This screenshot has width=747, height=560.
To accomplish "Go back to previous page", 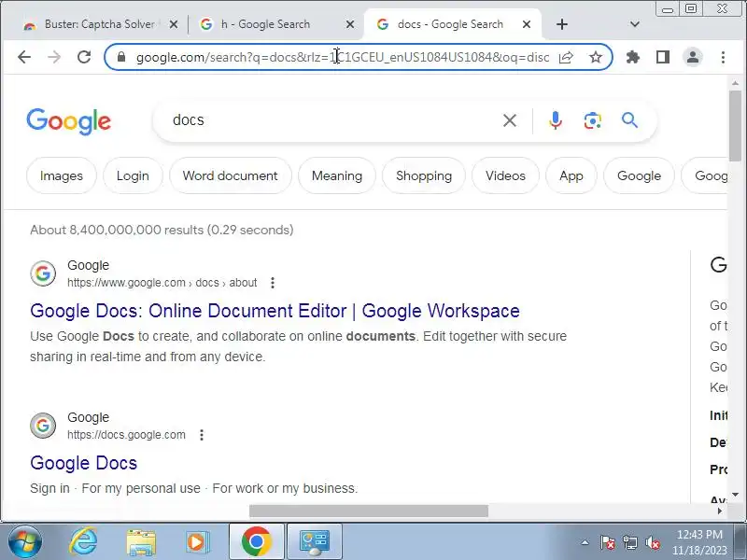I will [x=24, y=57].
